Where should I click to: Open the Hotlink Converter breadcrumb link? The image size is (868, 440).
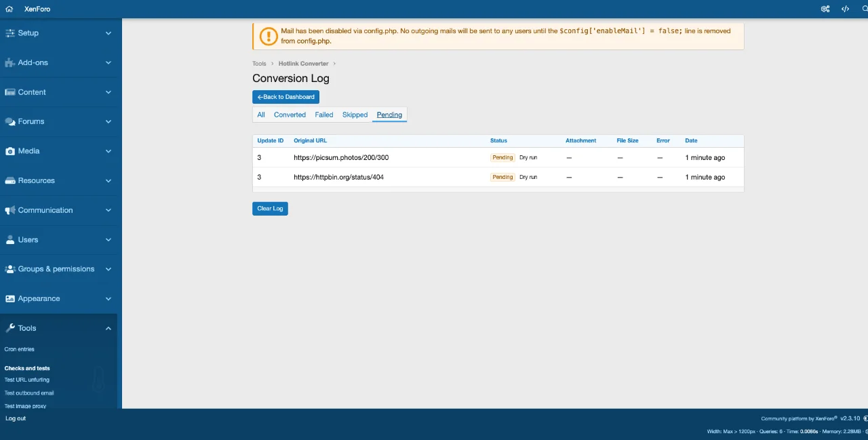coord(303,64)
